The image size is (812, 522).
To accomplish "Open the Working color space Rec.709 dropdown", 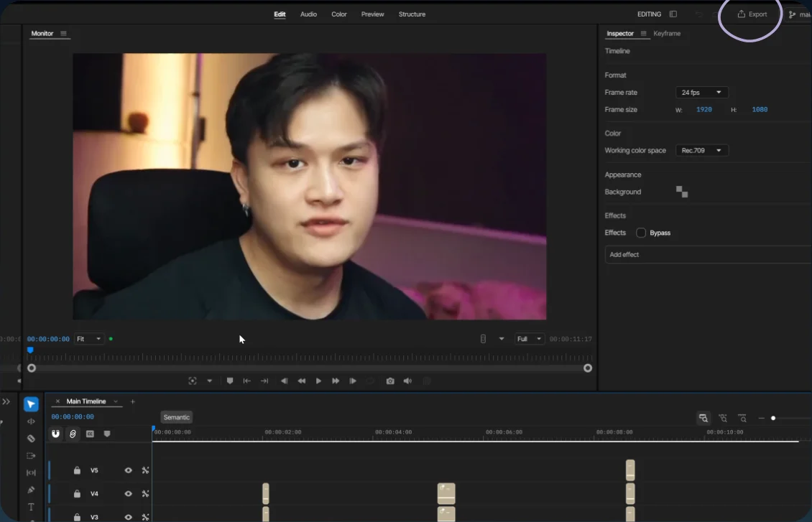I will tap(701, 151).
